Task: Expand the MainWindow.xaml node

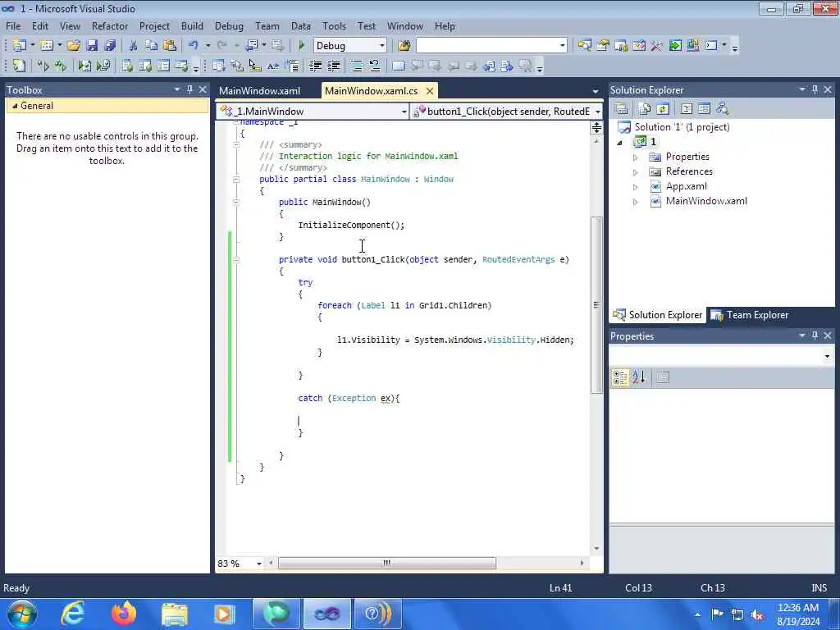Action: click(636, 202)
